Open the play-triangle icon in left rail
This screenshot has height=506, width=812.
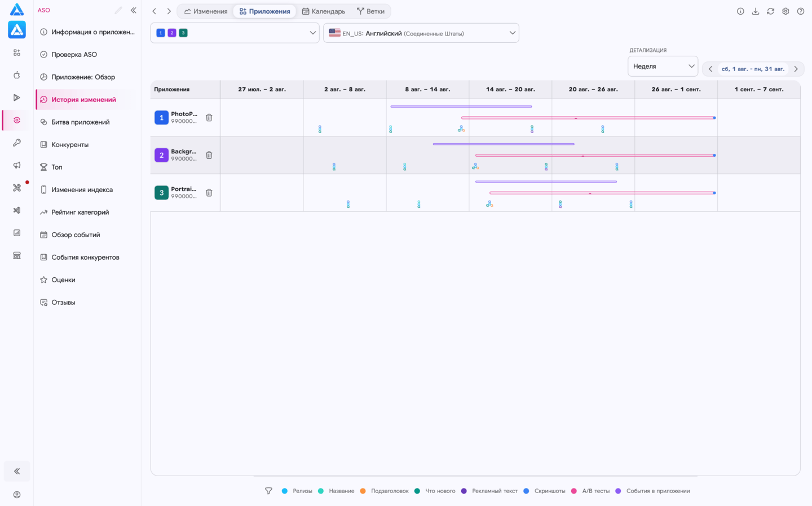click(x=17, y=97)
